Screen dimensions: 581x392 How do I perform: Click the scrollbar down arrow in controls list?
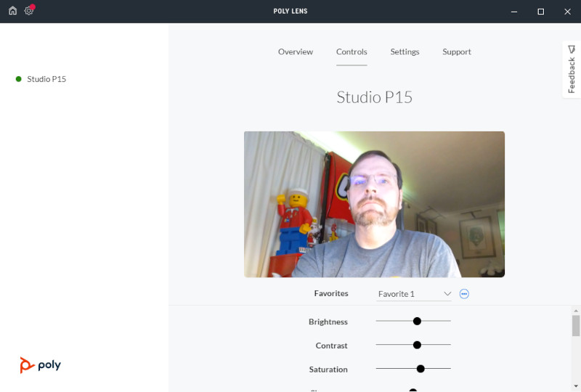[575, 386]
